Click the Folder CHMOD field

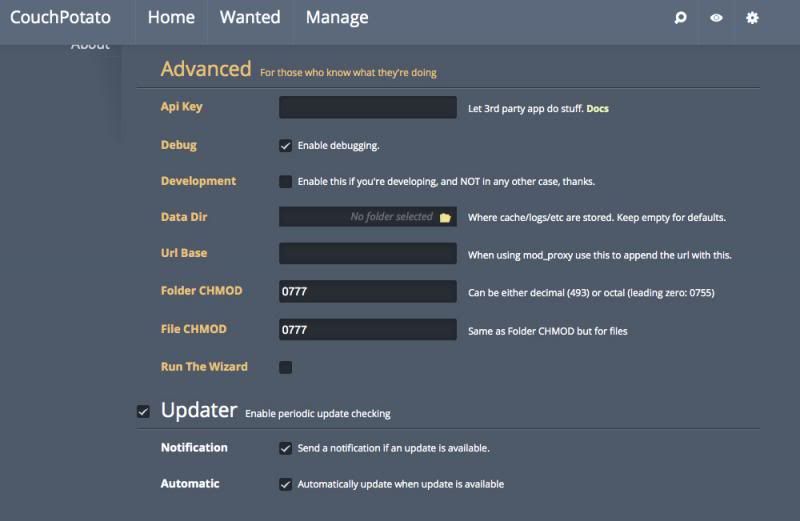[367, 291]
